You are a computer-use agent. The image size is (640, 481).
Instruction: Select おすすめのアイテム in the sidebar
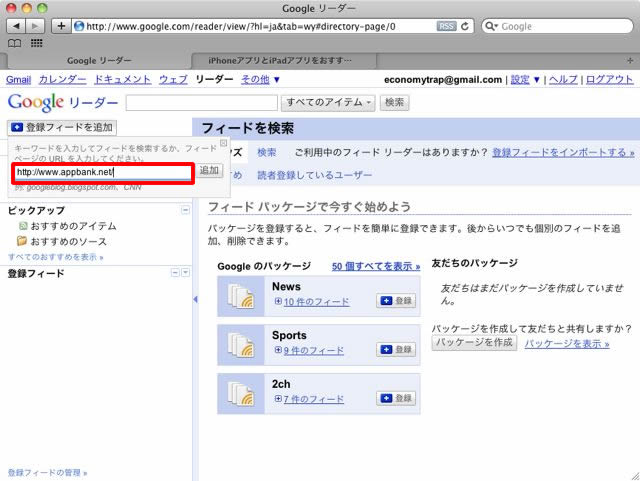73,226
